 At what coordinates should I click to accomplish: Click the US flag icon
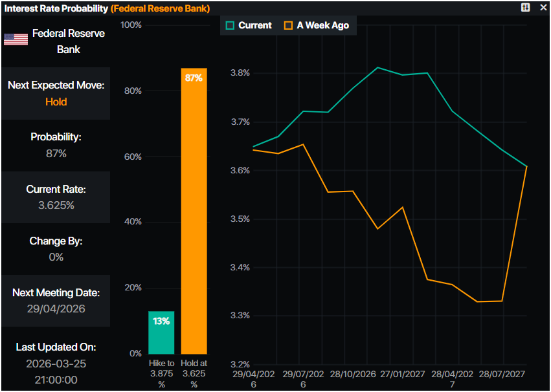coord(16,40)
